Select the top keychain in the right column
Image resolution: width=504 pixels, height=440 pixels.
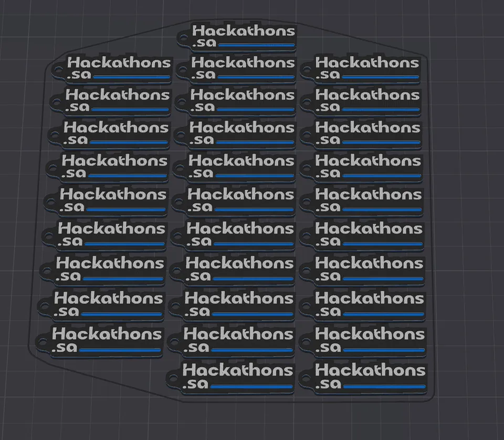pos(361,69)
